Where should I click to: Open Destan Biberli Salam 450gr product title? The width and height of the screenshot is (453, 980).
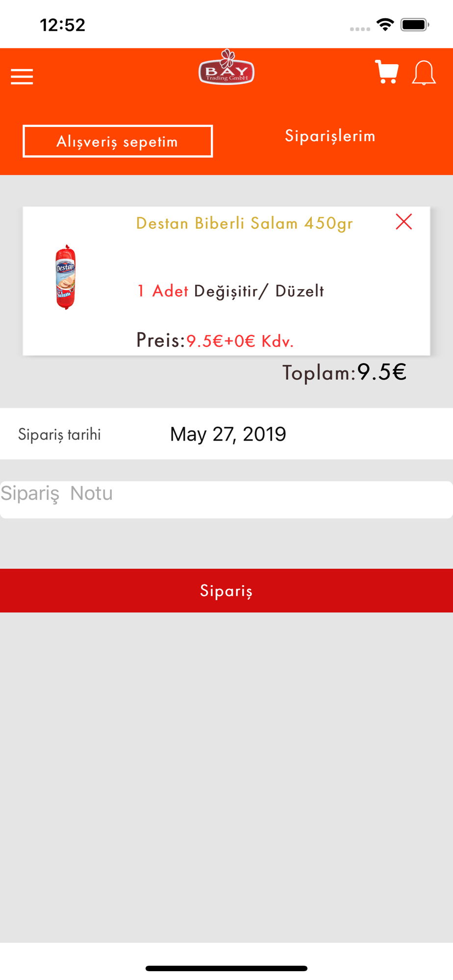click(x=244, y=223)
